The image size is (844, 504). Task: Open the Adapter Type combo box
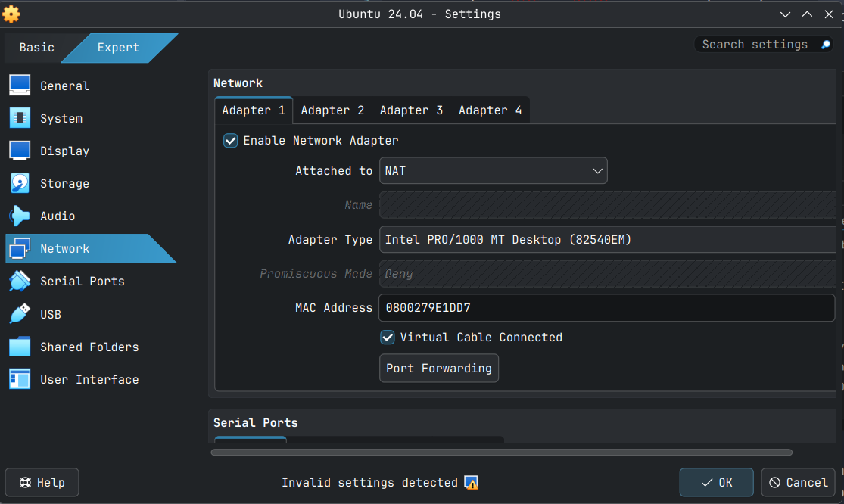click(606, 240)
